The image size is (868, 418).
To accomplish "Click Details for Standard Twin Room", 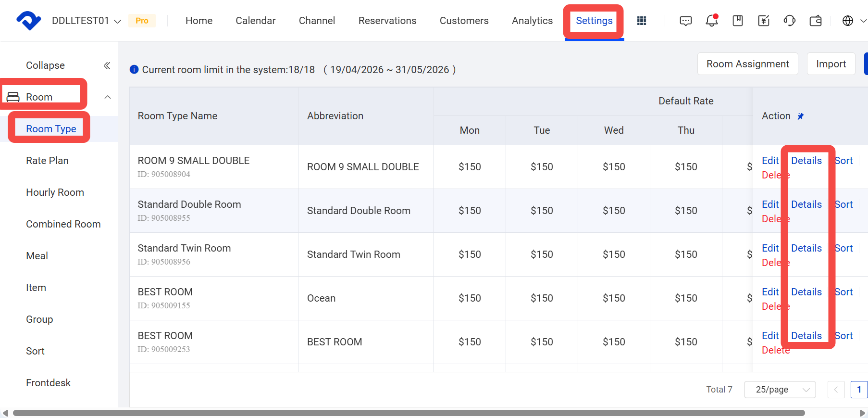I will 806,248.
